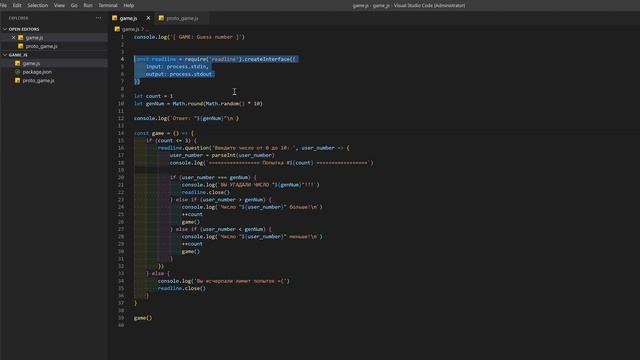Close the game.js editor tab
The height and width of the screenshot is (360, 640).
pos(148,18)
